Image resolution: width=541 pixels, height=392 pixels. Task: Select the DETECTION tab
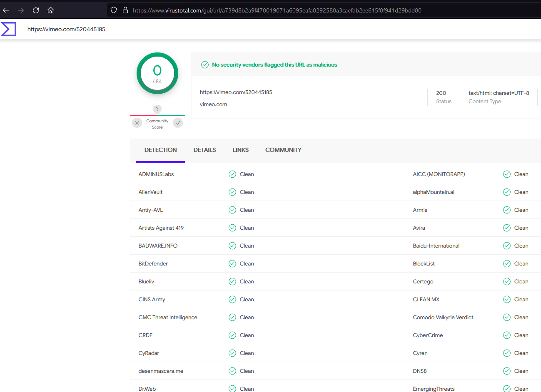tap(160, 150)
